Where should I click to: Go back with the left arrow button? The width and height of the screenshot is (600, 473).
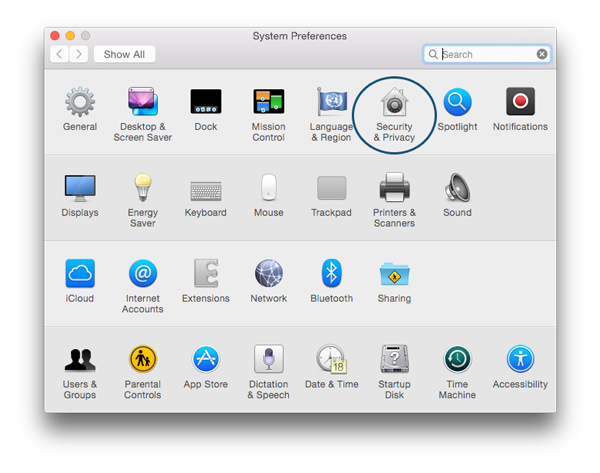click(x=59, y=54)
